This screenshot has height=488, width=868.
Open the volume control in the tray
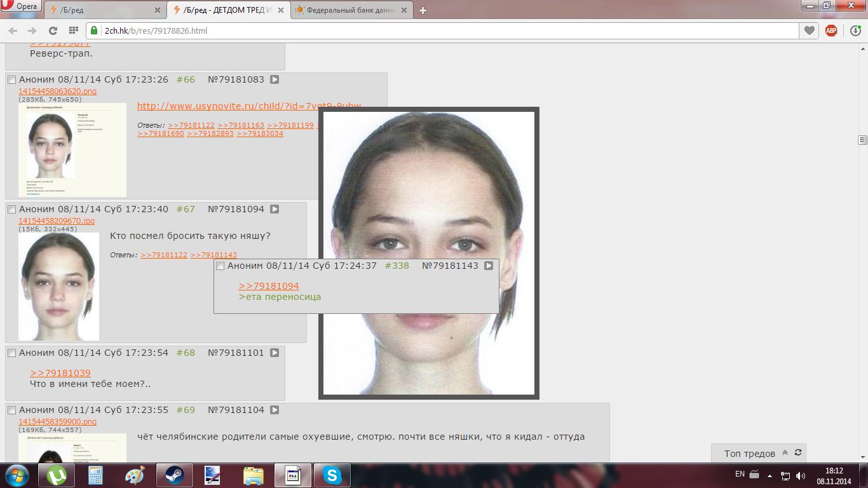(801, 475)
